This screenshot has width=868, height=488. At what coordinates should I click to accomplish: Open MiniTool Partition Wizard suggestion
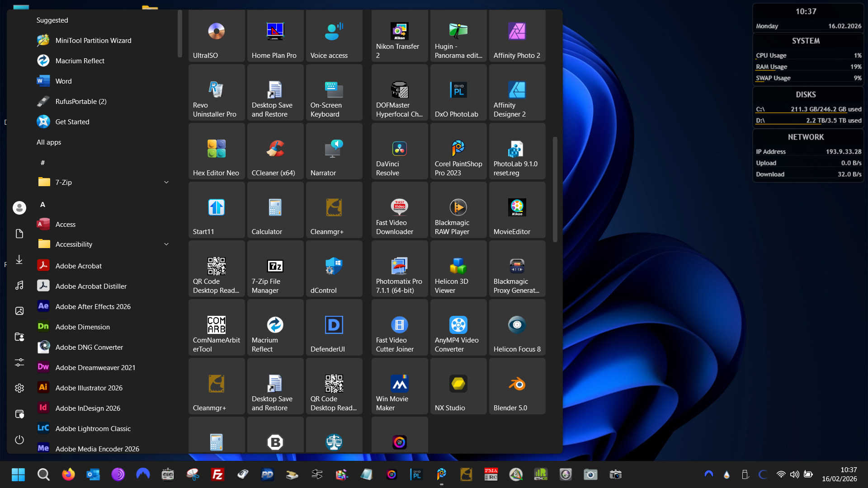pyautogui.click(x=93, y=40)
